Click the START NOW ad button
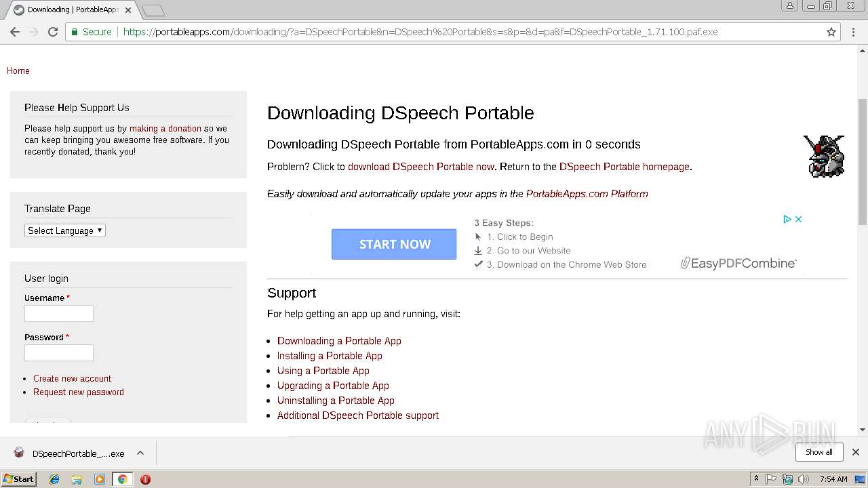Screen dimensions: 868x488 394,244
